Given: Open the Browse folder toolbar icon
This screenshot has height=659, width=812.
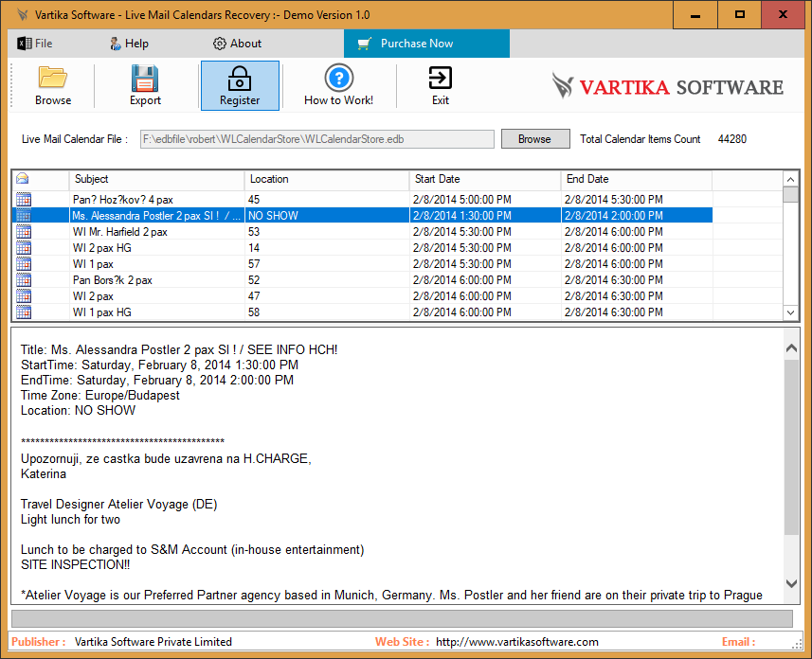Looking at the screenshot, I should point(53,78).
